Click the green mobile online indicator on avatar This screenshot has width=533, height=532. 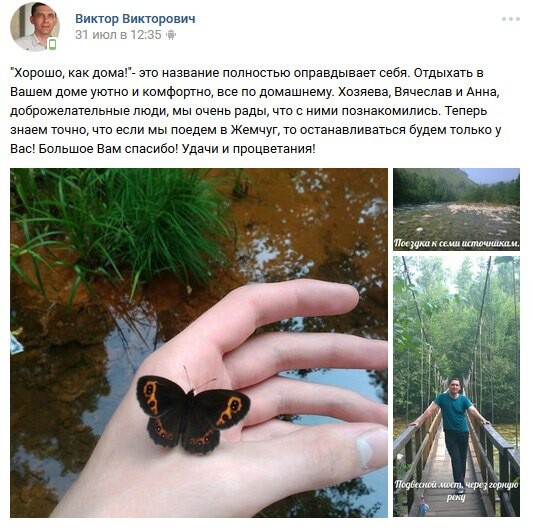click(52, 44)
